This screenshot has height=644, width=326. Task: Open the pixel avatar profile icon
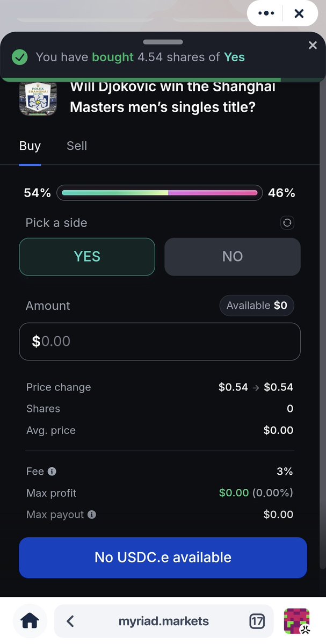pos(296,621)
